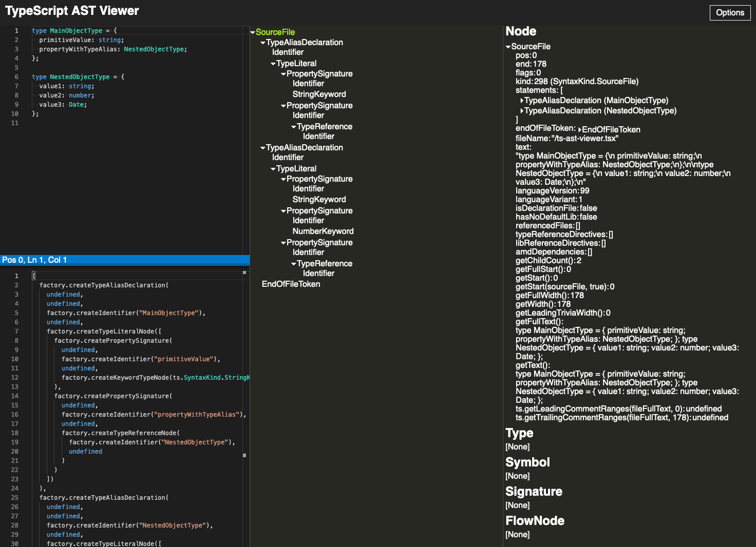Click the SourceFile node in properties panel
This screenshot has height=547, width=756.
click(x=531, y=47)
